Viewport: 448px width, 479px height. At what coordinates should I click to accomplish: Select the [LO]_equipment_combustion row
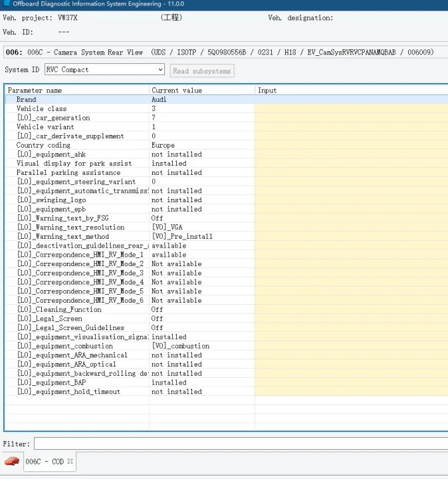227,346
